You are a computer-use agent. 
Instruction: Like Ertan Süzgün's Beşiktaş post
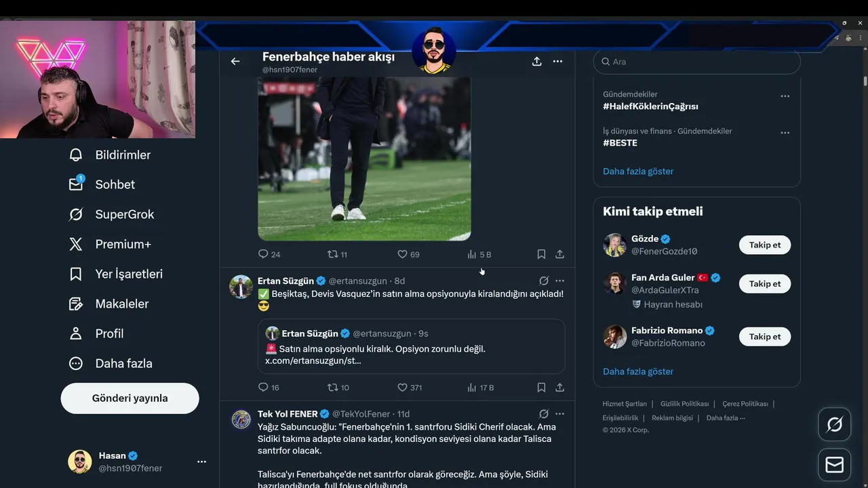click(x=403, y=388)
